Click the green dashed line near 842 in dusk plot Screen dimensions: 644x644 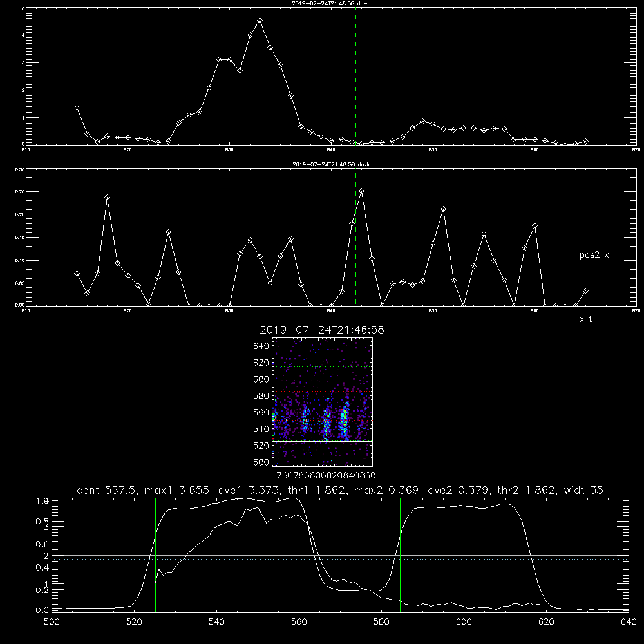click(355, 238)
